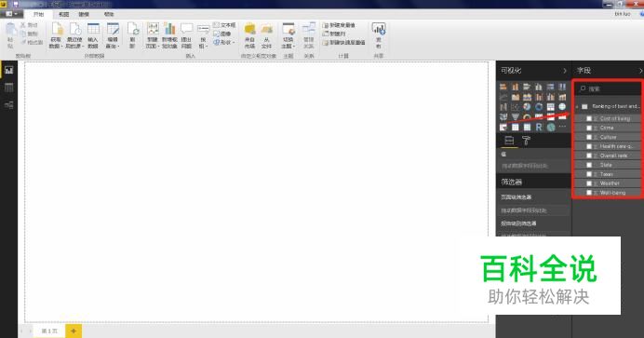Select the donut chart visualization
This screenshot has height=338, width=644.
pyautogui.click(x=539, y=107)
